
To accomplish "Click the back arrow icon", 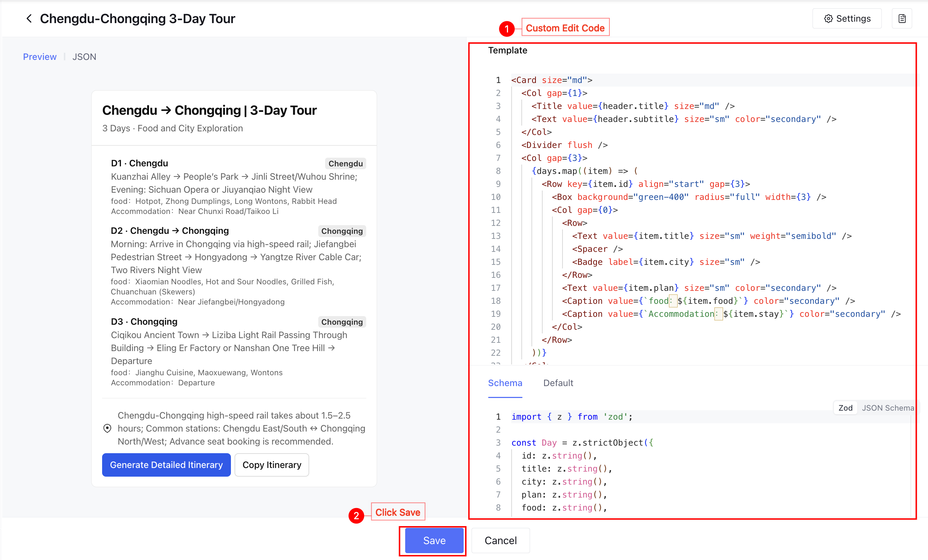I will 29,18.
